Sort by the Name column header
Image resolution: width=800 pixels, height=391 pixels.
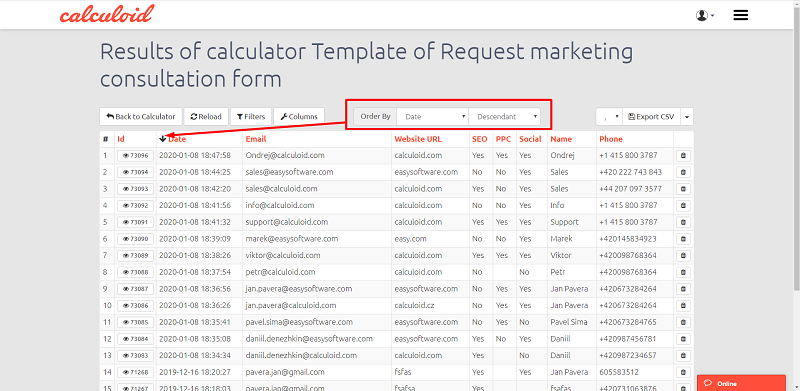tap(561, 139)
